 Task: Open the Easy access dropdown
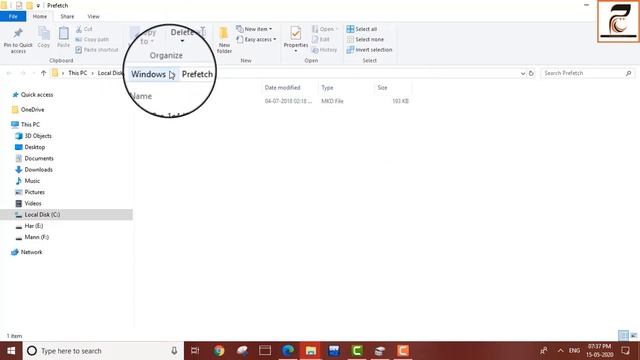coord(256,39)
